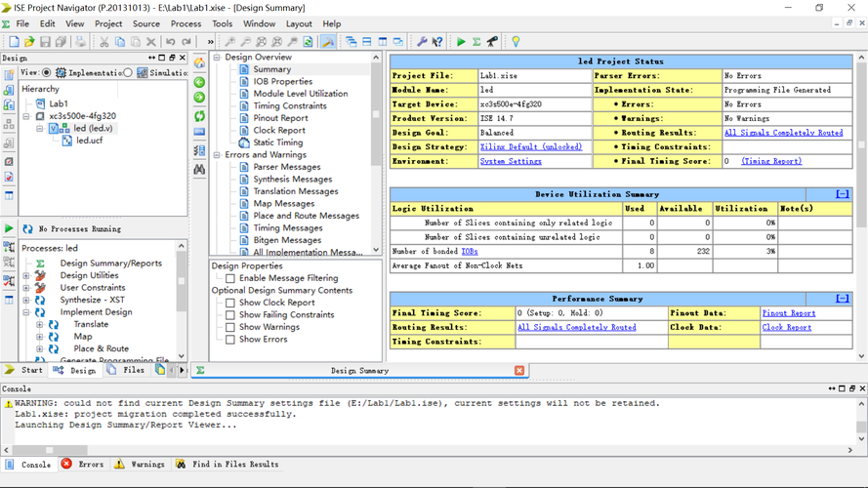Click the home icon beside Design Overview
The image size is (868, 488).
click(x=200, y=63)
